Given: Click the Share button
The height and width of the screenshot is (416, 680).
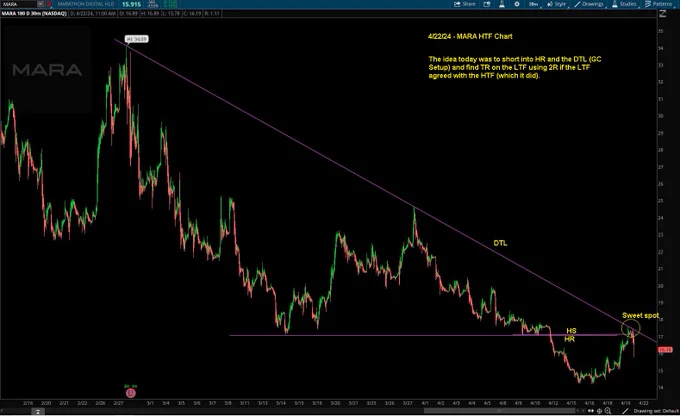Looking at the screenshot, I should 464,4.
